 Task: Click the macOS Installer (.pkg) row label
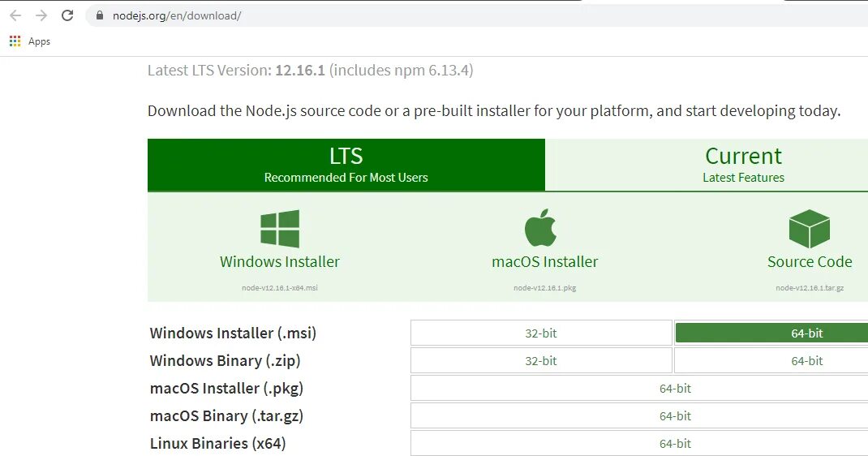click(226, 389)
